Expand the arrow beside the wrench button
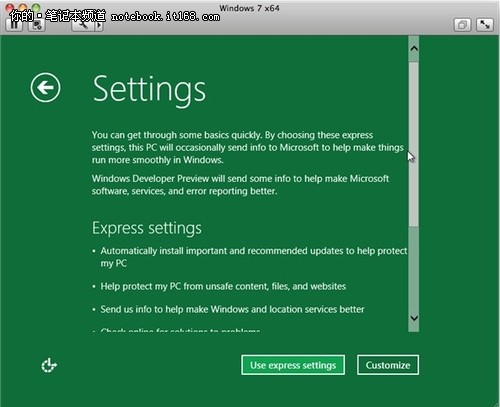The height and width of the screenshot is (407, 500). [x=99, y=25]
